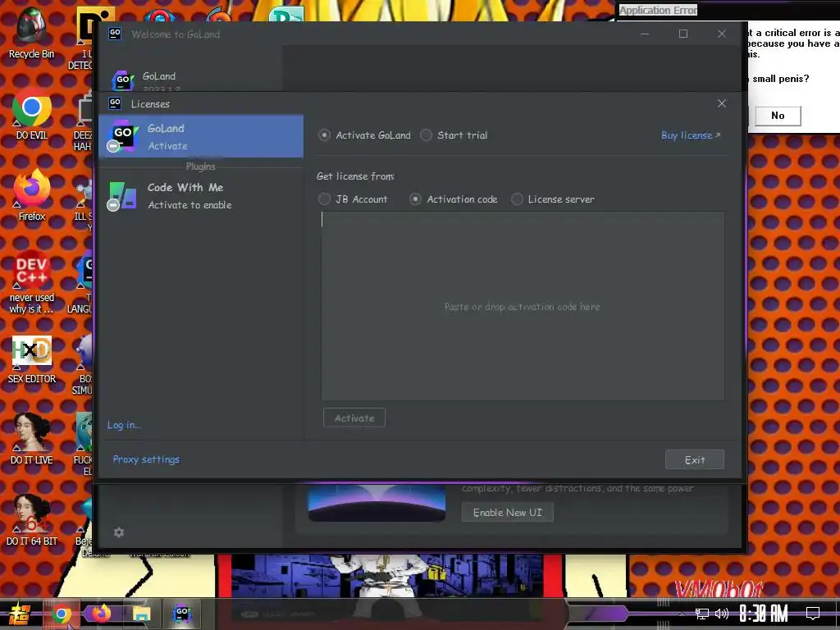Click the Start button on taskbar
The width and height of the screenshot is (840, 630).
(x=20, y=614)
